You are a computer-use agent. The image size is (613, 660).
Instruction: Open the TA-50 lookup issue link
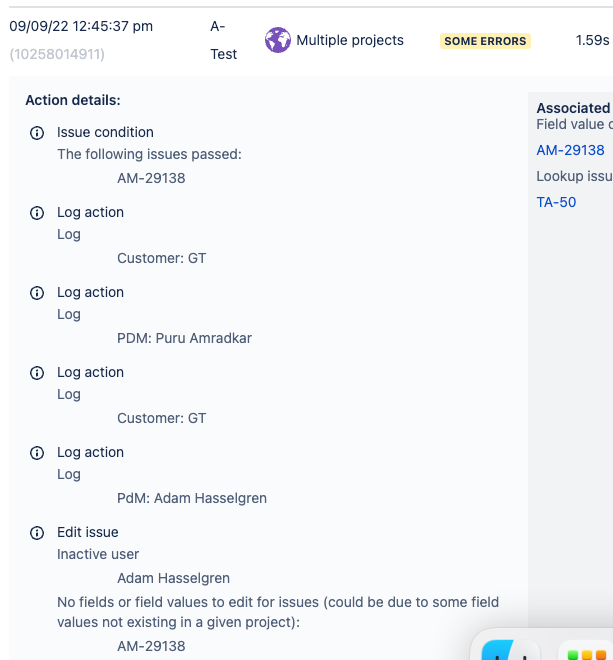[x=556, y=202]
